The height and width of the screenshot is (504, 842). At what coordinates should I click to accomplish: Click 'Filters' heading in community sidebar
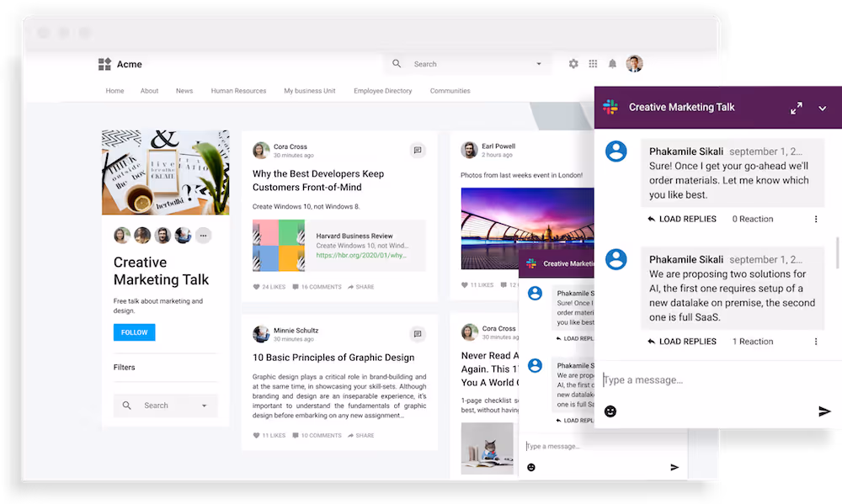[124, 367]
